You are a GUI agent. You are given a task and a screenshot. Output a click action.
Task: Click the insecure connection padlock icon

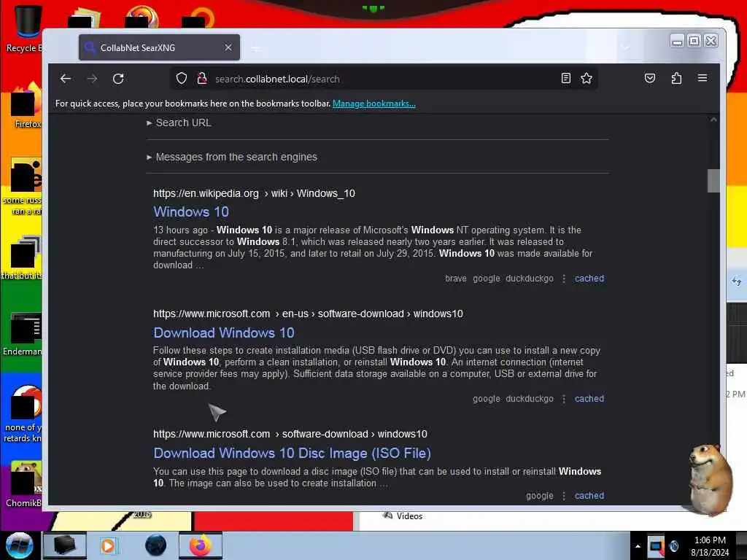coord(202,79)
